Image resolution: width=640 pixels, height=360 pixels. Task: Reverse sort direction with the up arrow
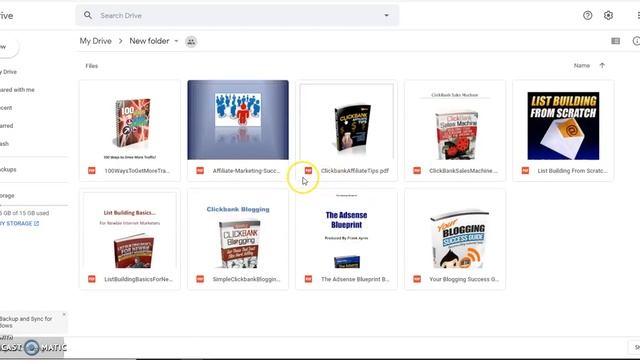pos(602,65)
